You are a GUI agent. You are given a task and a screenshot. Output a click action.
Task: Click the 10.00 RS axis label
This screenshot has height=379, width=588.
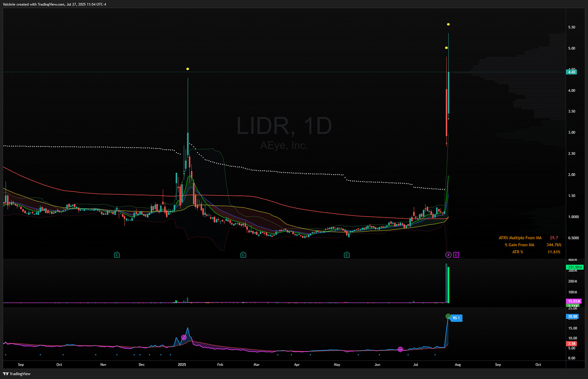[x=572, y=338]
